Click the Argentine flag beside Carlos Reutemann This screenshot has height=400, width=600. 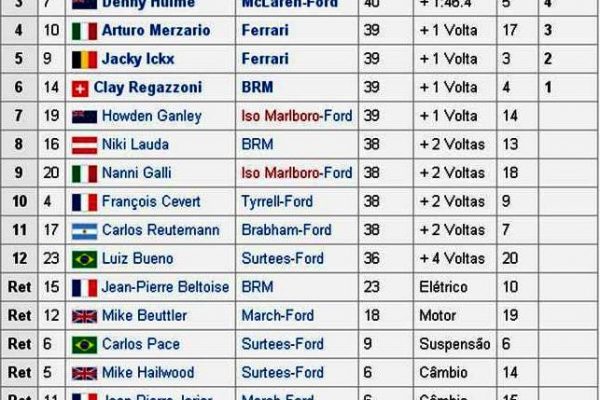(84, 231)
